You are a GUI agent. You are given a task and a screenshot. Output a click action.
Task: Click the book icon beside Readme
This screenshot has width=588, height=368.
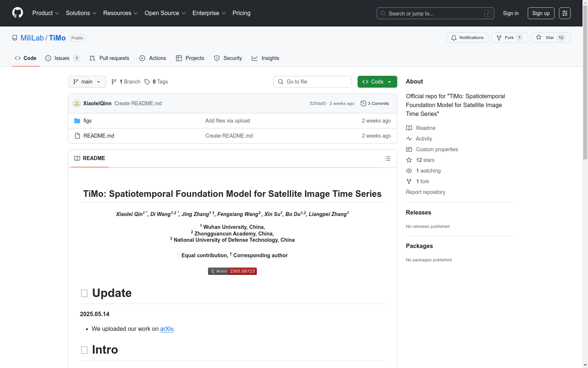pos(409,128)
